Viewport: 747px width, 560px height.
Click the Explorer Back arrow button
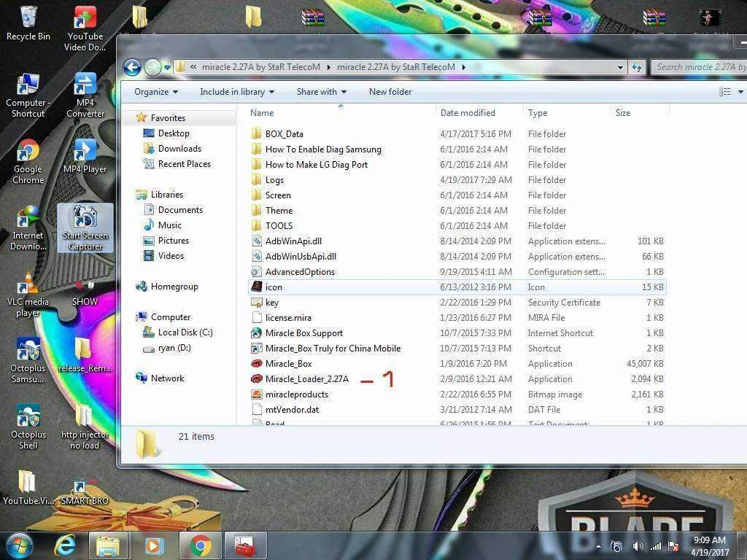pyautogui.click(x=133, y=67)
